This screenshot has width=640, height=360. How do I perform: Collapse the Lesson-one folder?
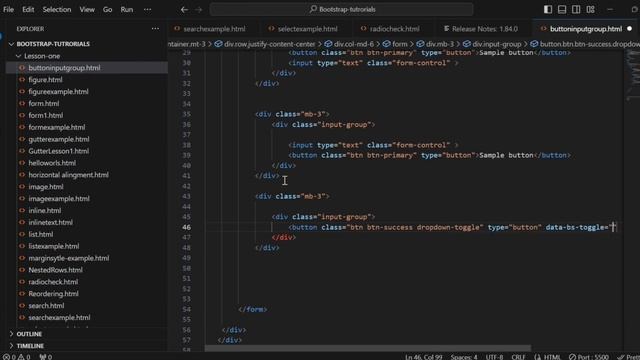coord(42,56)
